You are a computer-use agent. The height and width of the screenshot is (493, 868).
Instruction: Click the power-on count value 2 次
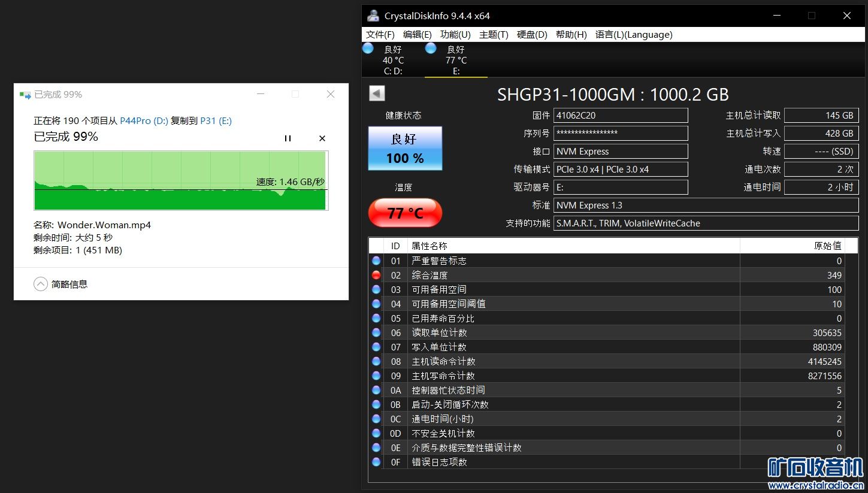click(821, 170)
